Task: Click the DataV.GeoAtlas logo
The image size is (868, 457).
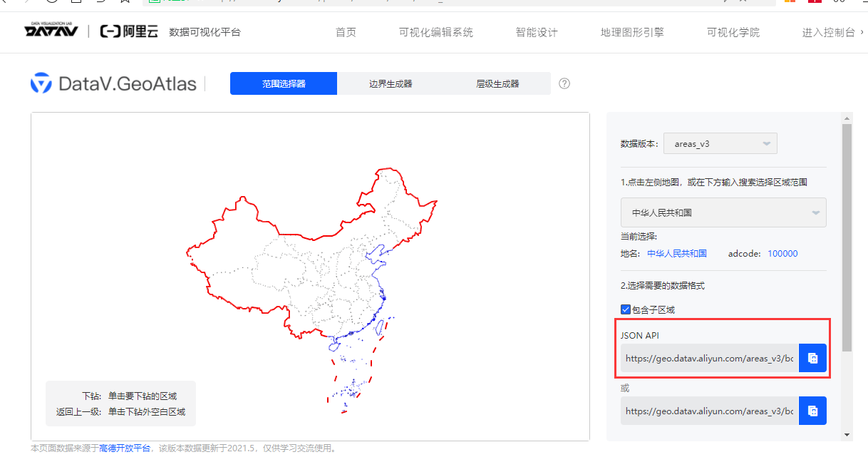Action: coord(113,83)
